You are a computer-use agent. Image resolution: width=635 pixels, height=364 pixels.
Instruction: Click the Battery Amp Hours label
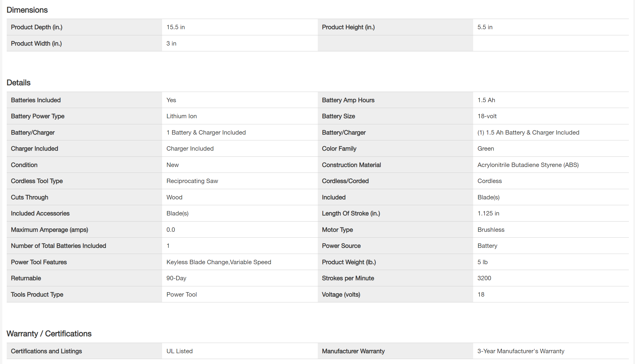[348, 100]
